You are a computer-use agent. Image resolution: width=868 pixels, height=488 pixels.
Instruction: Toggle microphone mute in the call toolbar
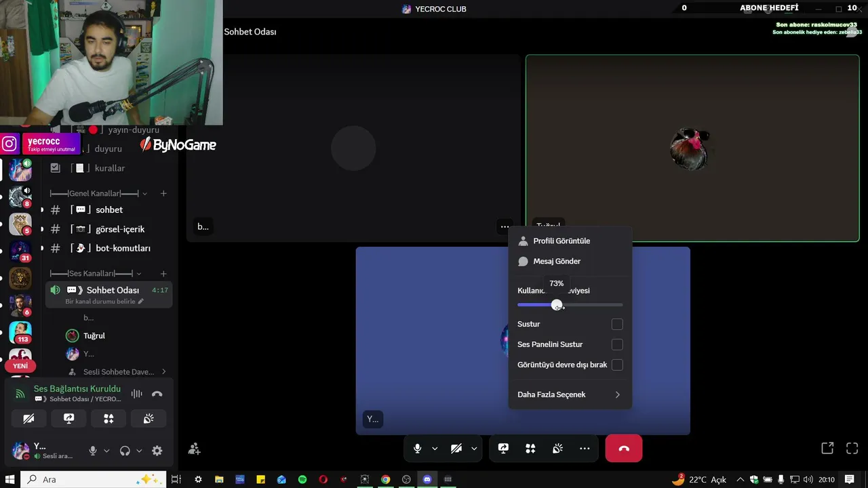(x=418, y=449)
